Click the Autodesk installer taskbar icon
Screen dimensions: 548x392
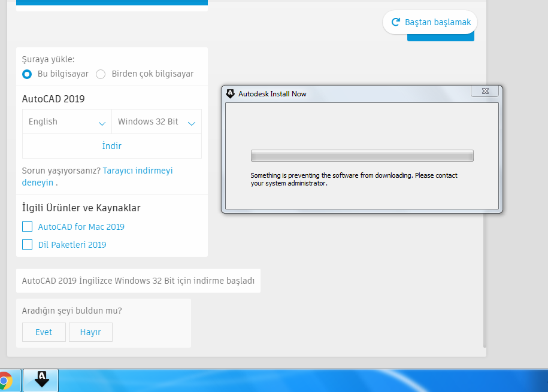[41, 381]
